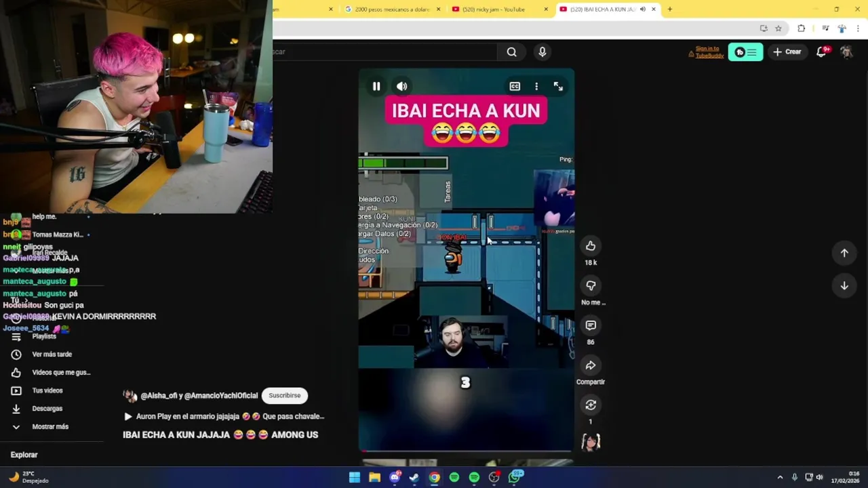Image resolution: width=868 pixels, height=488 pixels.
Task: Bookmark this page with the star icon
Action: [x=778, y=28]
